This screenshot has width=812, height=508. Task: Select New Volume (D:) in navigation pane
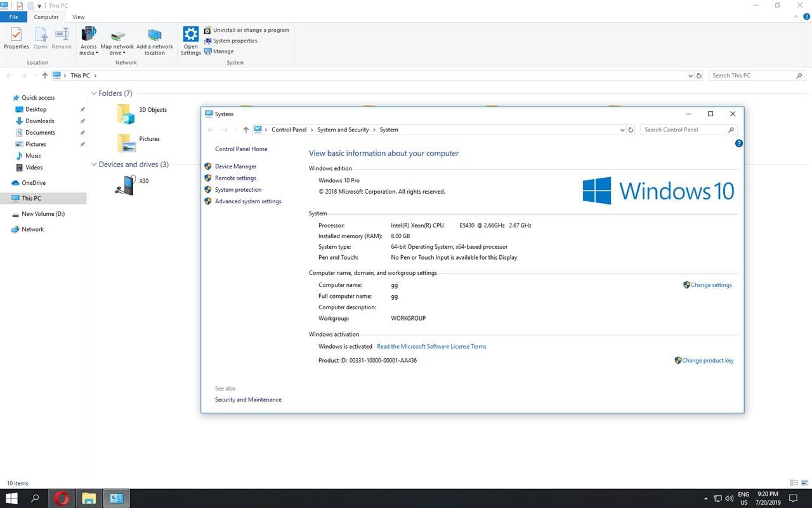tap(43, 214)
